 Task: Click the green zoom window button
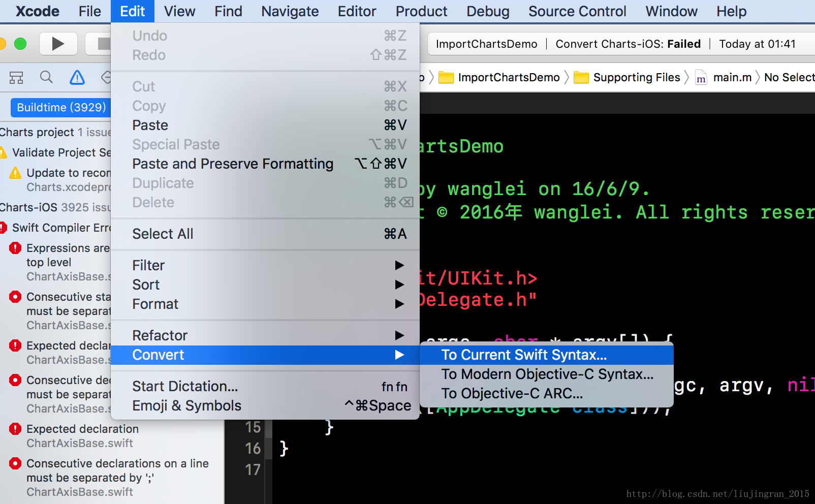[20, 44]
